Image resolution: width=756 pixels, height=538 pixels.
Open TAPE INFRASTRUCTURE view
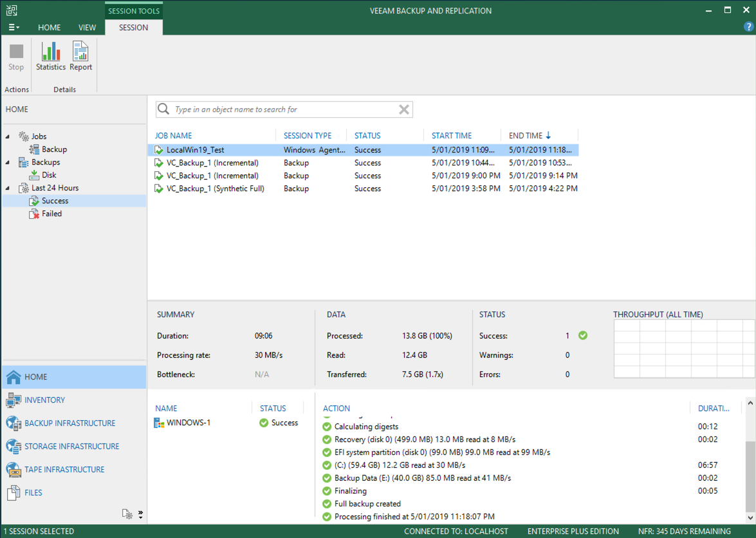[74, 470]
